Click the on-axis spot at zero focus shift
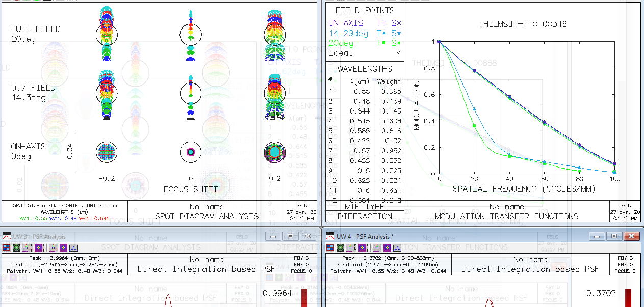Image resolution: width=644 pixels, height=307 pixels. [191, 152]
